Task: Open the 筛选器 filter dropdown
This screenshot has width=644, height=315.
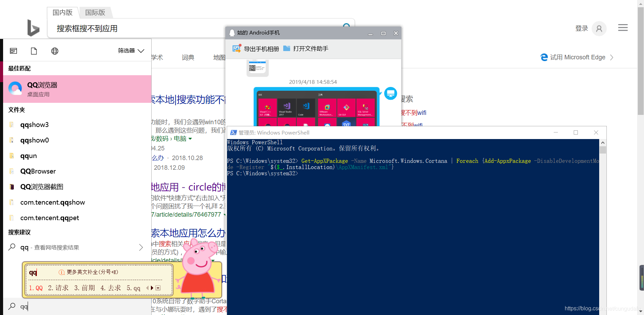Action: [131, 51]
